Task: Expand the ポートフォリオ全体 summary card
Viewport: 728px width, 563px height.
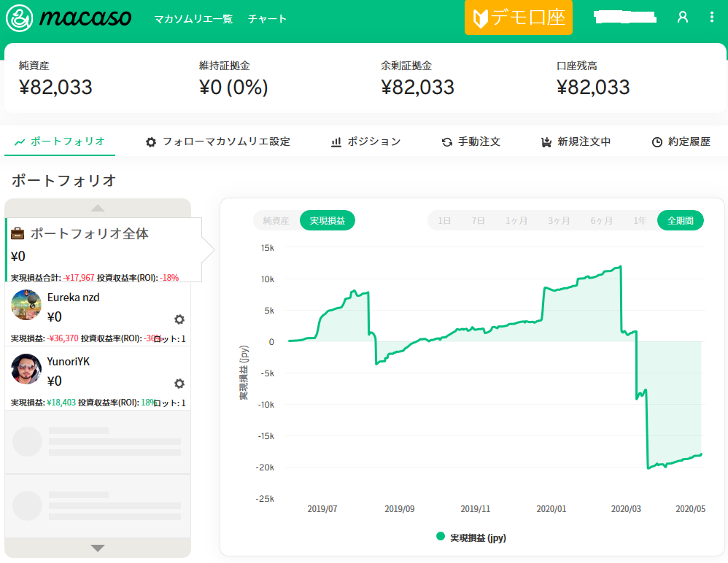Action: point(102,249)
